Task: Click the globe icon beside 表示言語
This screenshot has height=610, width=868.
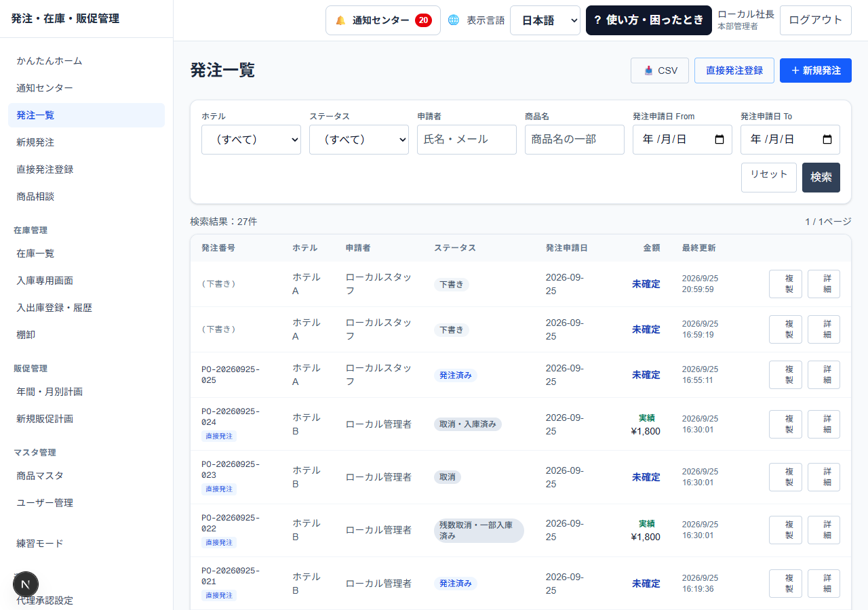Action: (454, 20)
